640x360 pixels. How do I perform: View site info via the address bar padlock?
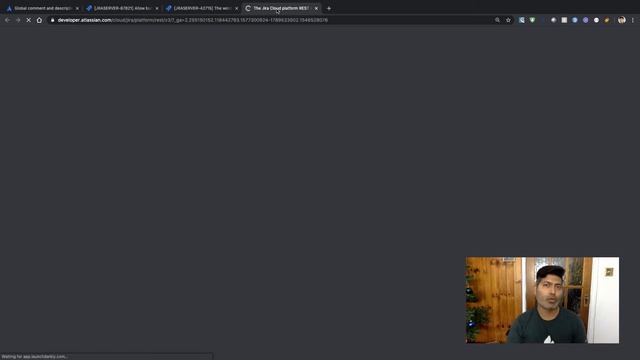52,20
